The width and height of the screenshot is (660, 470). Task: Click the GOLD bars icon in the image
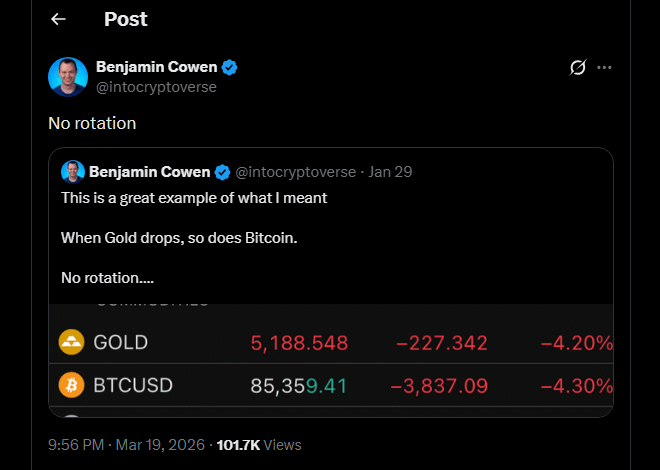point(72,342)
